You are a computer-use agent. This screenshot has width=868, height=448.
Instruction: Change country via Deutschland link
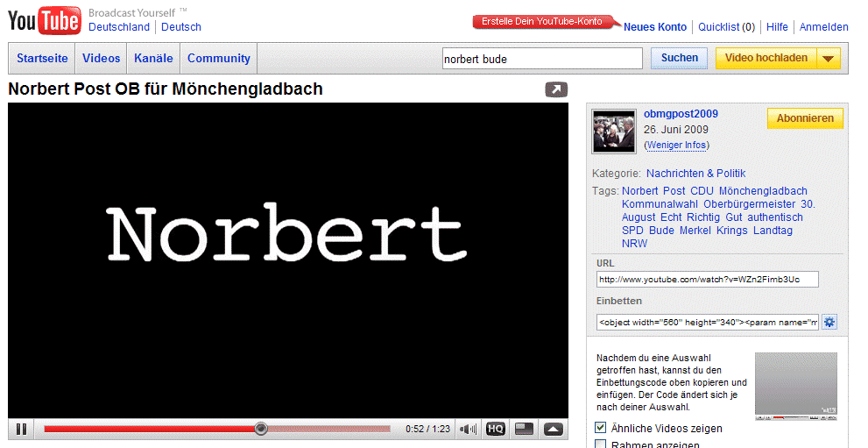pyautogui.click(x=119, y=27)
